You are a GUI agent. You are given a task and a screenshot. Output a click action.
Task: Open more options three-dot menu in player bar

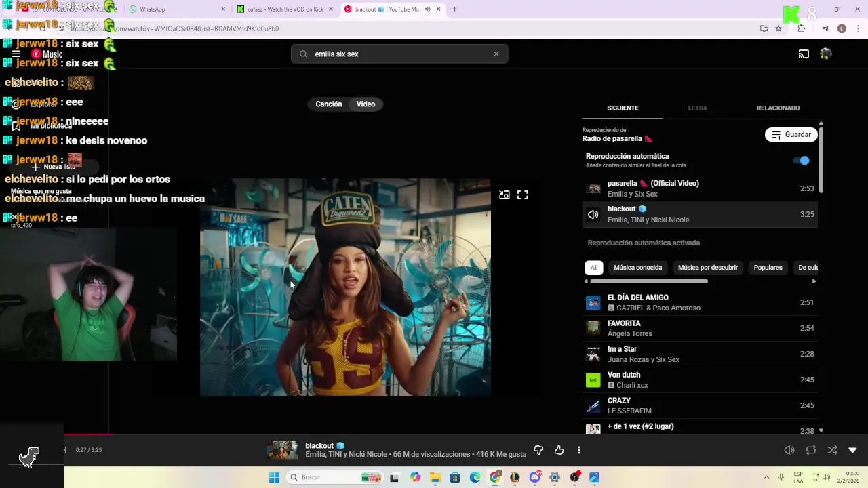tap(578, 450)
